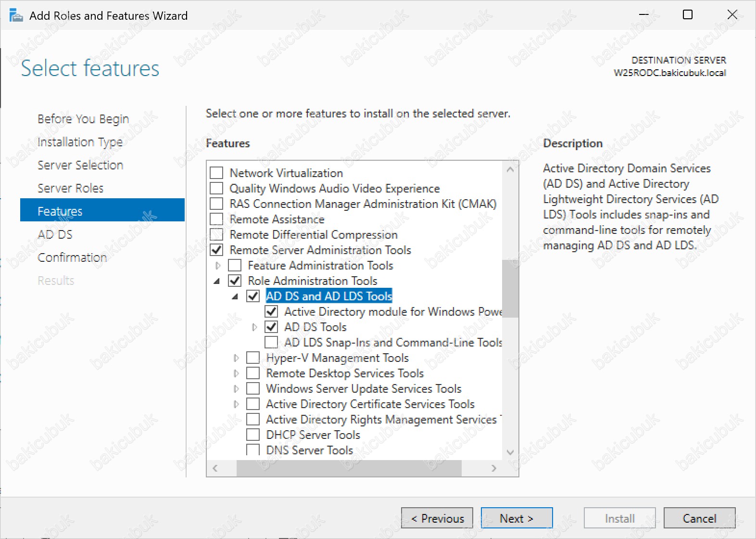Image resolution: width=756 pixels, height=539 pixels.
Task: Select the Remote Assistance label
Action: coord(277,219)
